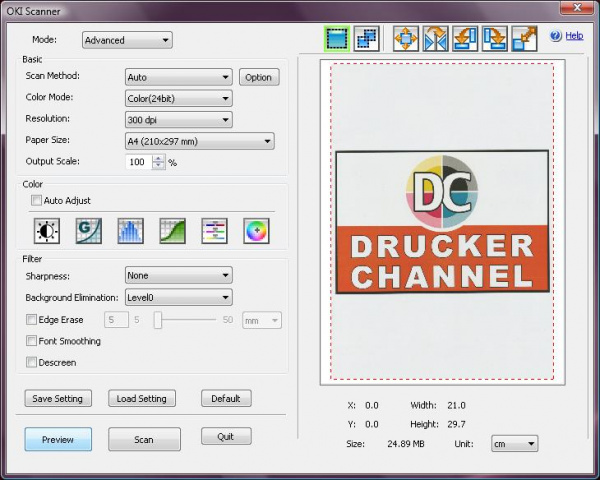Click the Quit button

pyautogui.click(x=226, y=436)
